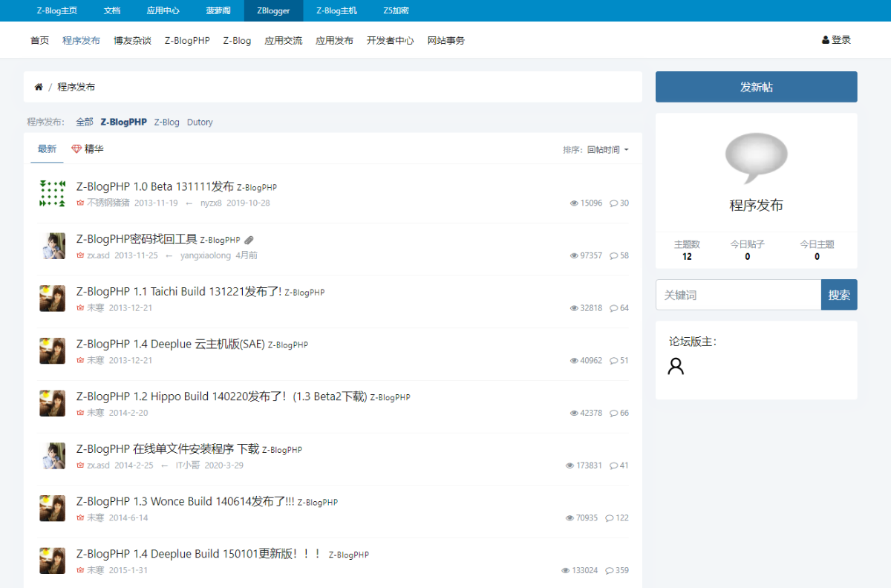This screenshot has height=588, width=891.
Task: Click the 搜索 search button
Action: [839, 295]
